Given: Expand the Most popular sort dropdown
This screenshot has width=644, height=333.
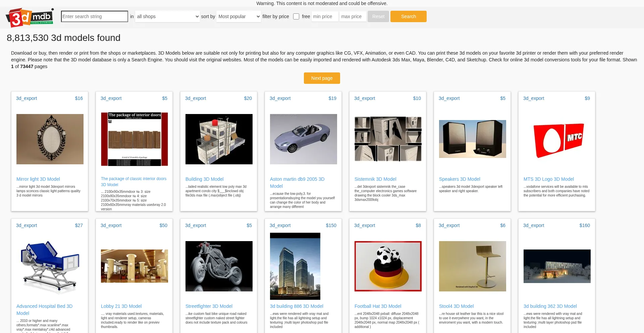Looking at the screenshot, I should (238, 16).
